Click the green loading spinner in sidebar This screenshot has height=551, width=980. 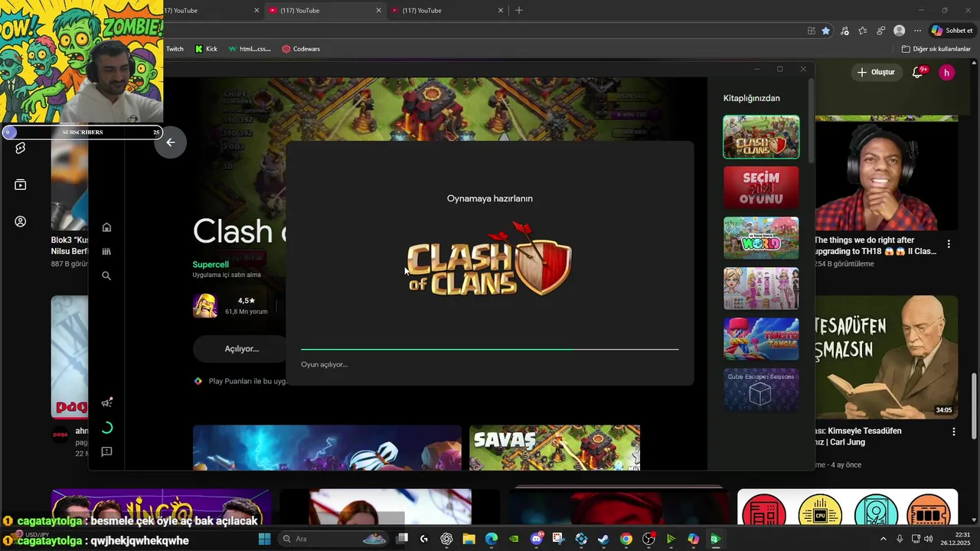[106, 428]
